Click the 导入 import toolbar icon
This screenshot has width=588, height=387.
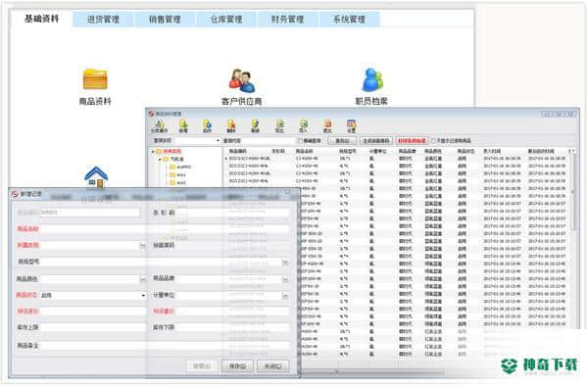(x=304, y=126)
